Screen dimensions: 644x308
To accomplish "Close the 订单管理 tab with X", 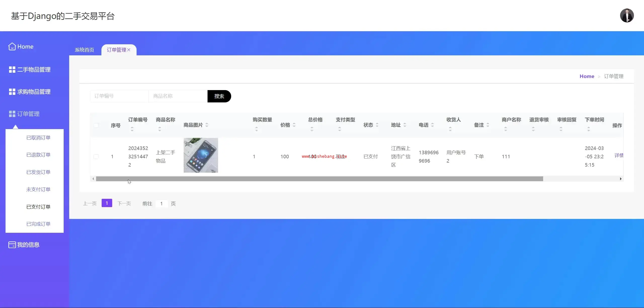I will (x=129, y=50).
